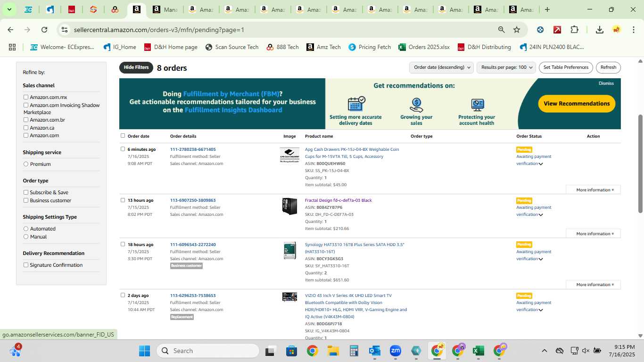Expand More information for Fractal Design order
Viewport: 644px width, 362px height.
tap(593, 234)
